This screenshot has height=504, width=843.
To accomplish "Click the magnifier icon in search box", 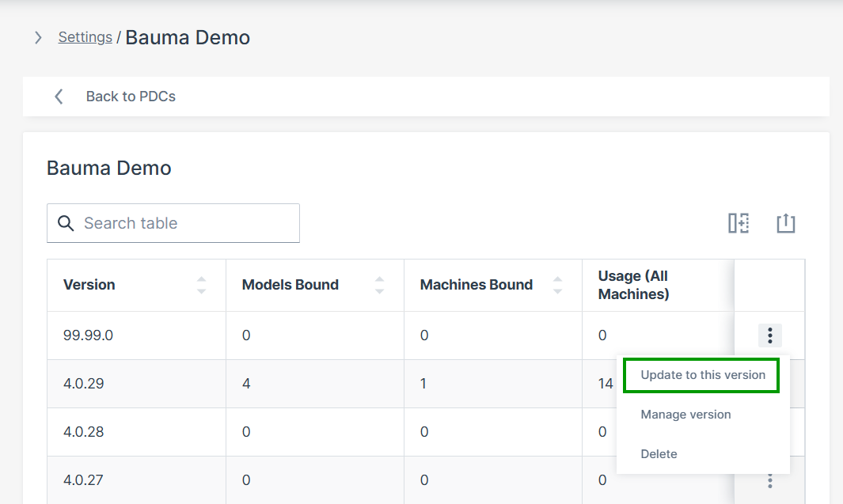I will tap(66, 223).
